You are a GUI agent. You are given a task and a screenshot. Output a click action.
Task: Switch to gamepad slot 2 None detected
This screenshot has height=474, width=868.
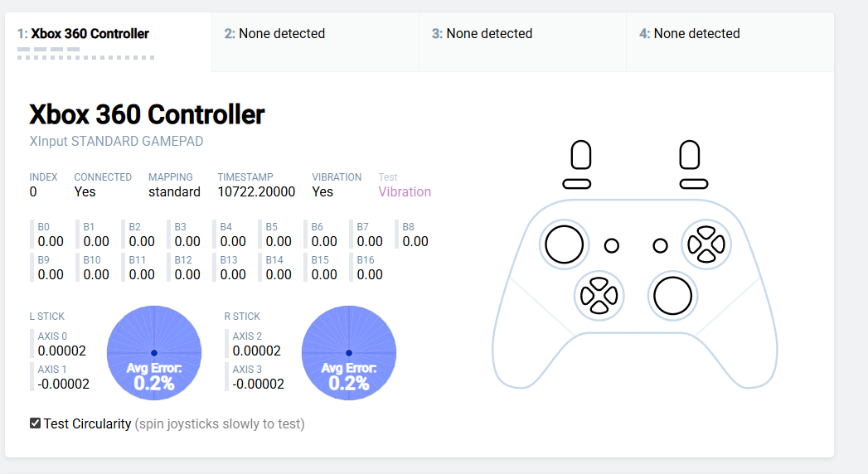point(316,42)
